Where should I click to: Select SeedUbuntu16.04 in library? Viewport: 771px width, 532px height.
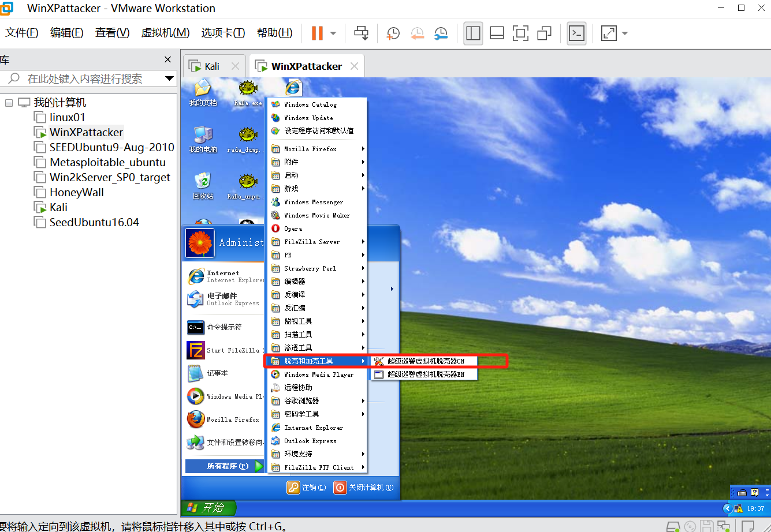94,222
